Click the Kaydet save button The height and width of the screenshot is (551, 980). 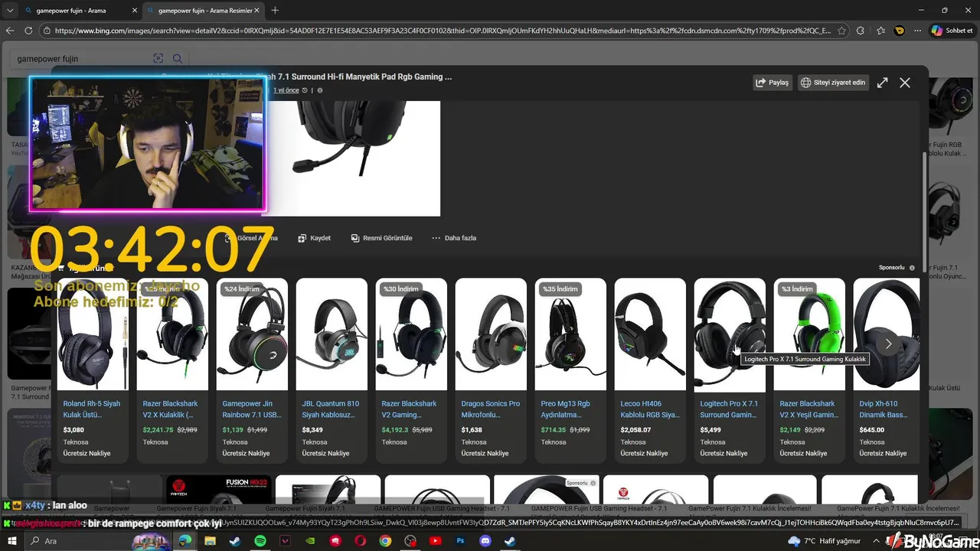tap(315, 238)
